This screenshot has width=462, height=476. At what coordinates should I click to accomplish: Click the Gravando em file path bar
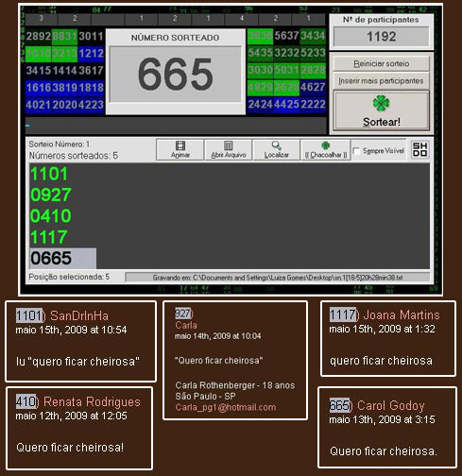278,278
